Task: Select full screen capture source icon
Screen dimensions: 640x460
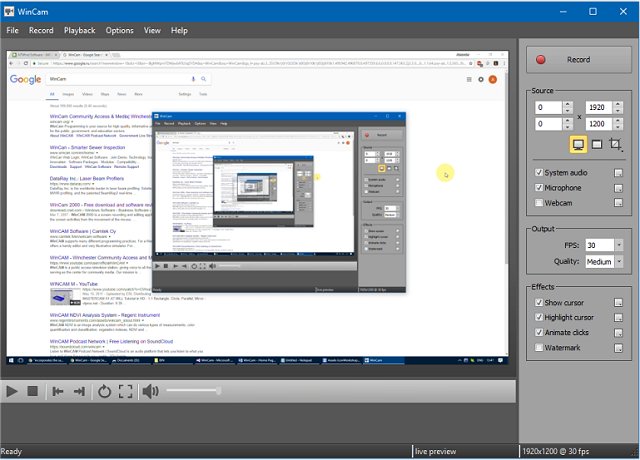Action: tap(578, 145)
